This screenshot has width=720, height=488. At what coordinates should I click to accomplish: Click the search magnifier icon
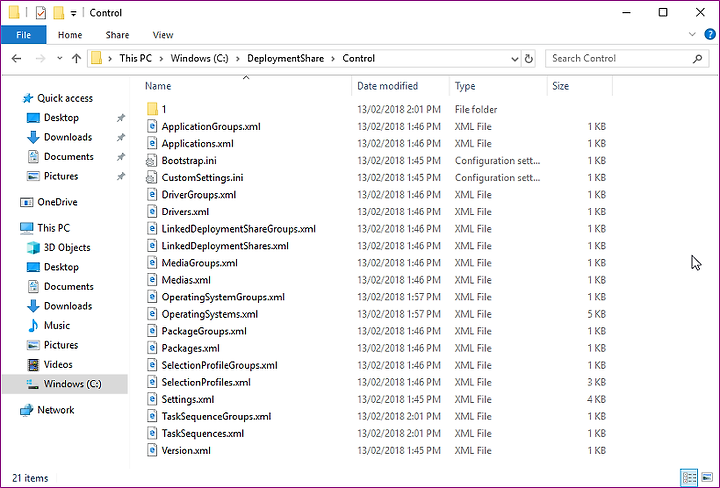(x=698, y=59)
